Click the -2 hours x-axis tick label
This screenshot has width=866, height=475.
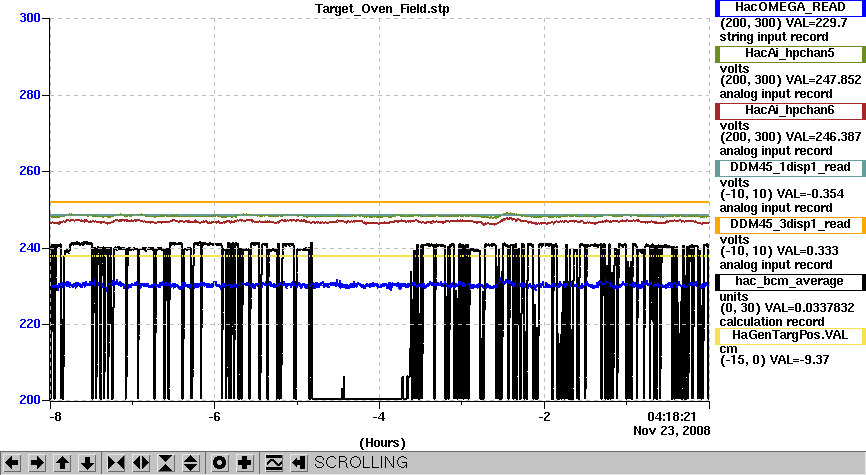(x=545, y=416)
